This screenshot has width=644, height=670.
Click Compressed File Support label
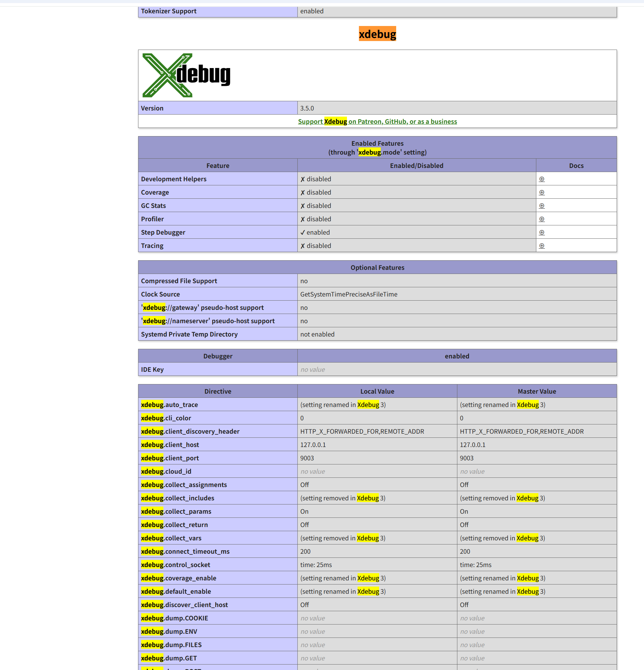[179, 281]
